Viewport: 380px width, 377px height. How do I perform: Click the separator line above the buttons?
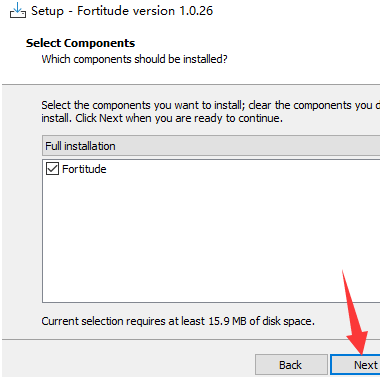(191, 340)
